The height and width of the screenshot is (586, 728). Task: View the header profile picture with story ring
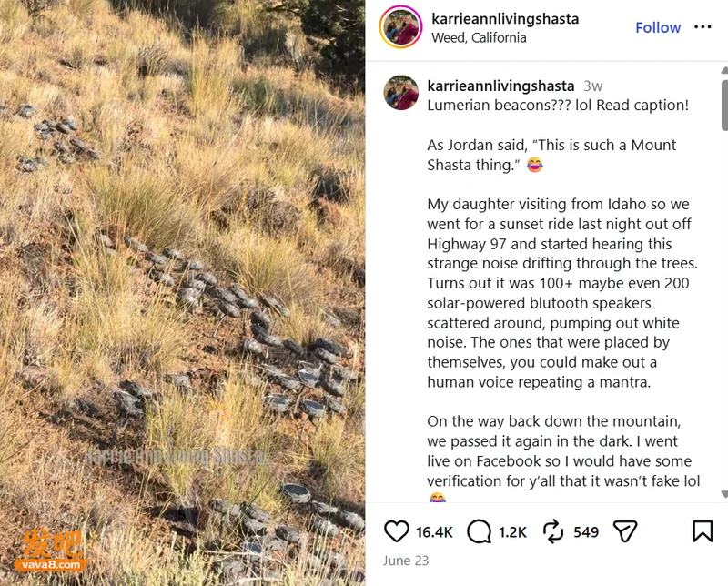click(401, 27)
